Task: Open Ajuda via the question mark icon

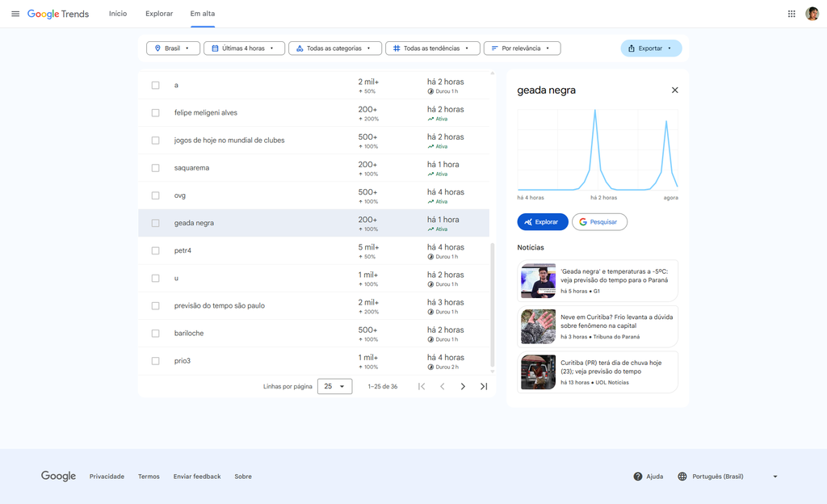Action: click(x=637, y=476)
